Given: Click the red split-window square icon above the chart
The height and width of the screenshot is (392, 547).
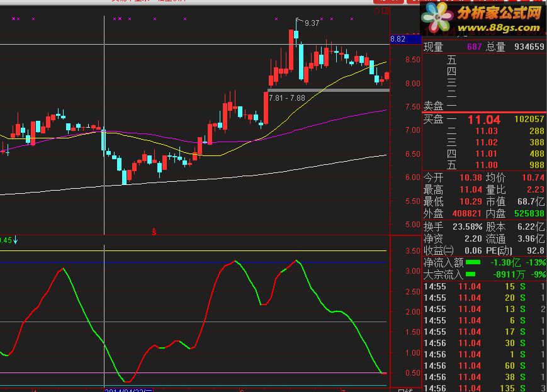Looking at the screenshot, I should pyautogui.click(x=385, y=11).
